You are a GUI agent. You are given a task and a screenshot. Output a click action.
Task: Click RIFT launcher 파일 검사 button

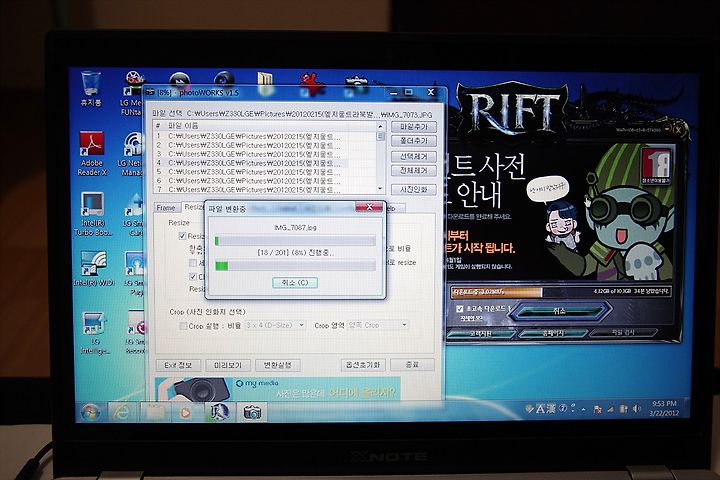pyautogui.click(x=623, y=332)
